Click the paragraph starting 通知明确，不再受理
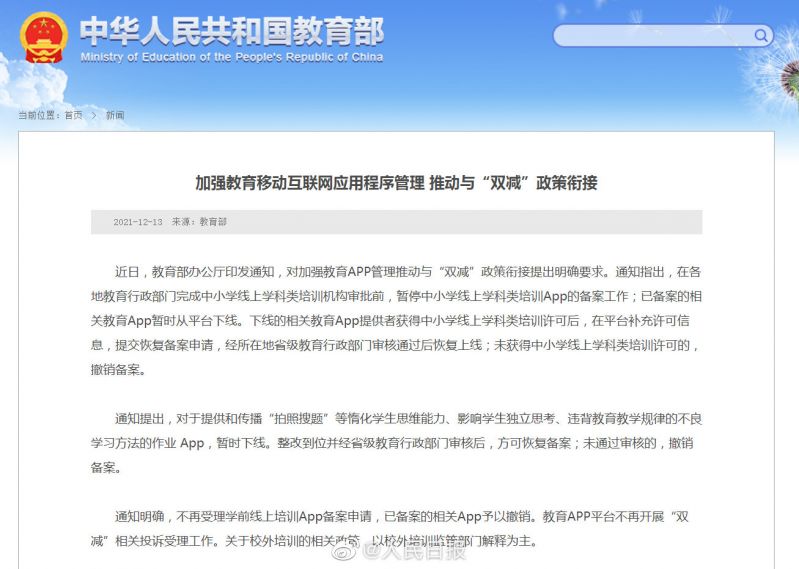The height and width of the screenshot is (569, 799). coord(390,529)
